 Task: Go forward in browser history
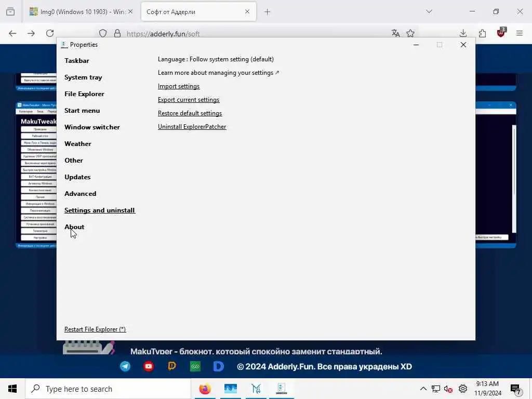point(31,33)
